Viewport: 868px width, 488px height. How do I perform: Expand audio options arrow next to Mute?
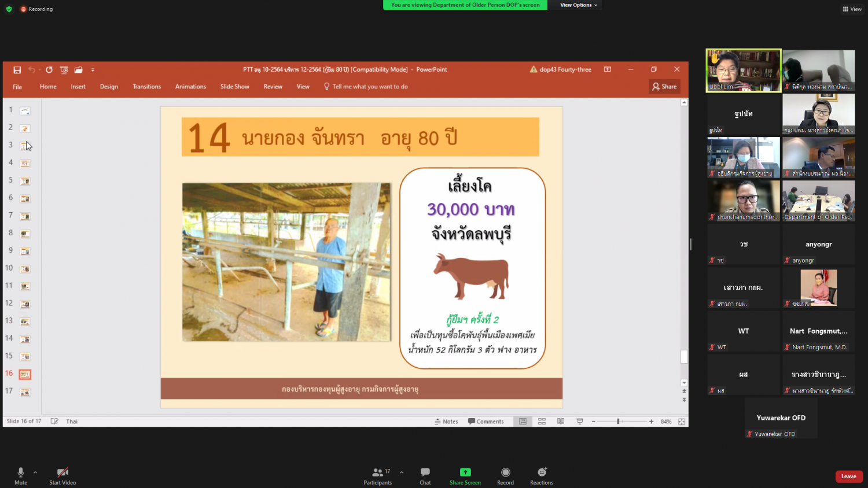tap(35, 472)
